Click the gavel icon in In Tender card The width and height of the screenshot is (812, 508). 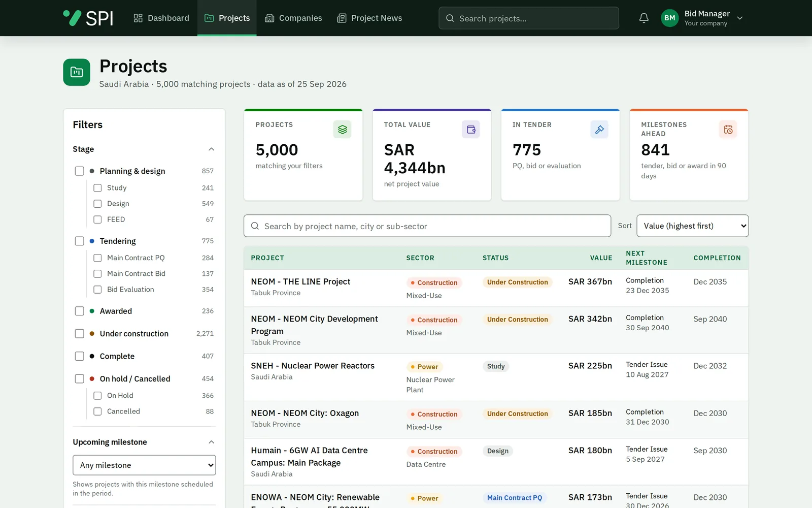(x=599, y=130)
